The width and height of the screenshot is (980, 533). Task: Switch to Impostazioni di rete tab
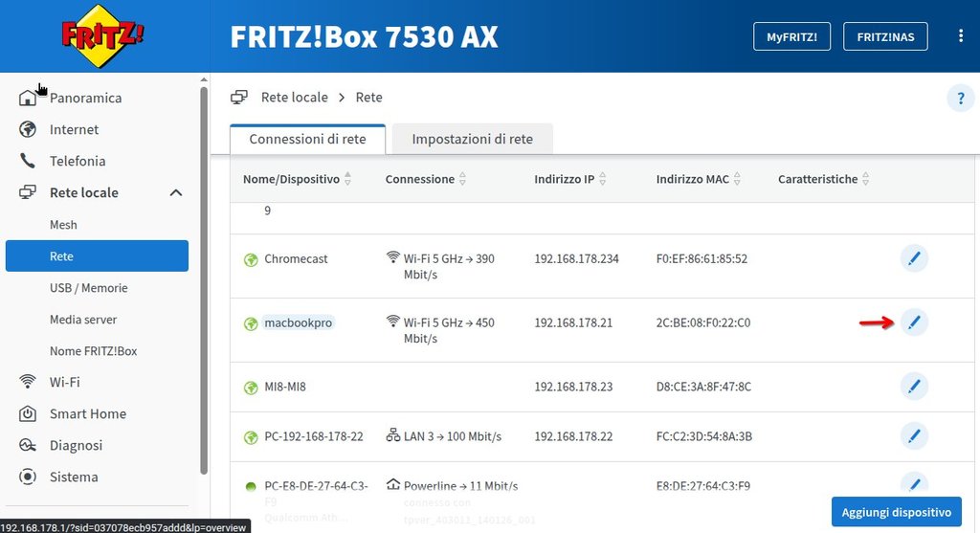pyautogui.click(x=472, y=139)
